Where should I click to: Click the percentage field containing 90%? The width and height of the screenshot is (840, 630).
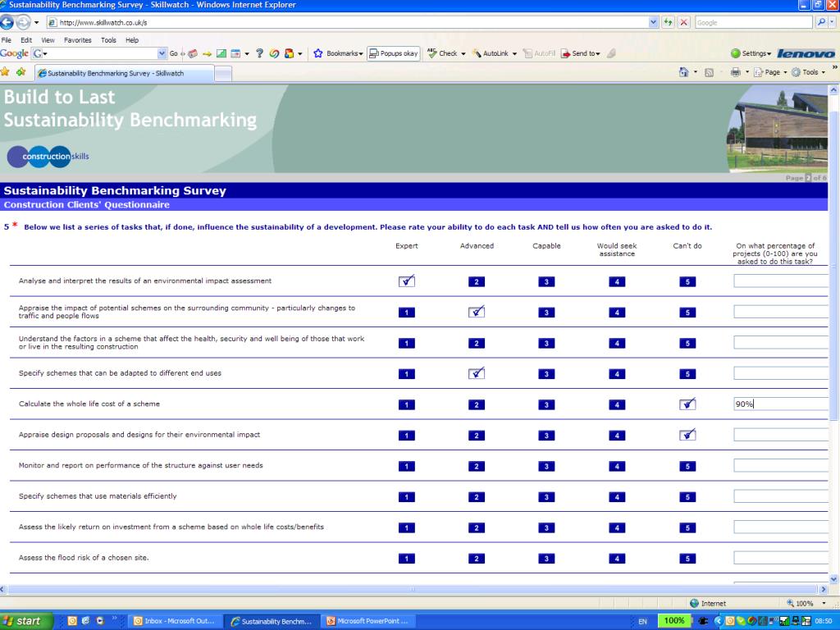click(x=781, y=404)
